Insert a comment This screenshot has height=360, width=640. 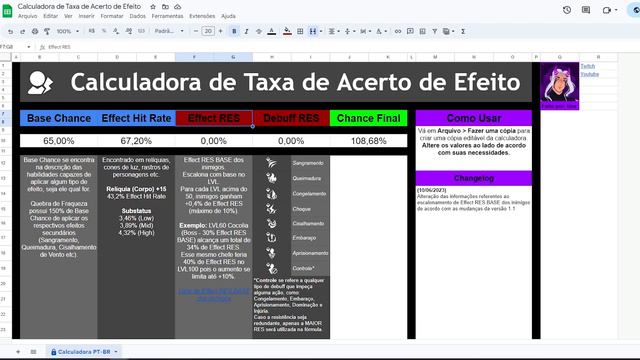pos(410,31)
